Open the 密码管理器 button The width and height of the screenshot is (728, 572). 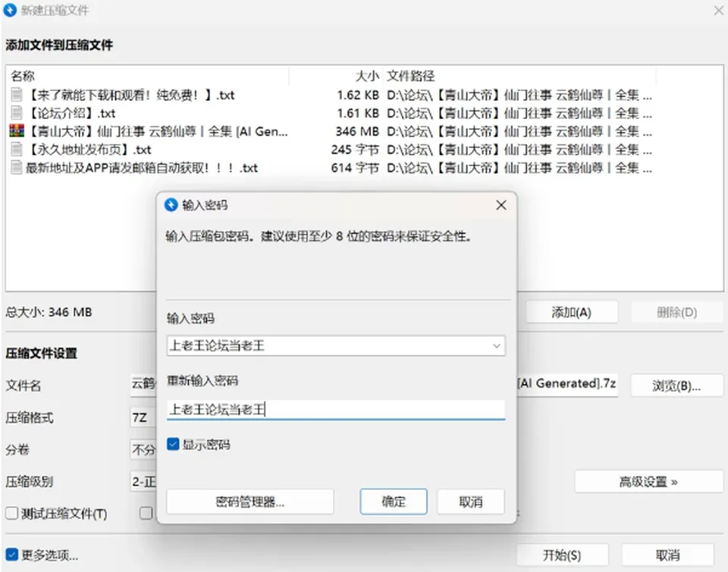[x=249, y=501]
